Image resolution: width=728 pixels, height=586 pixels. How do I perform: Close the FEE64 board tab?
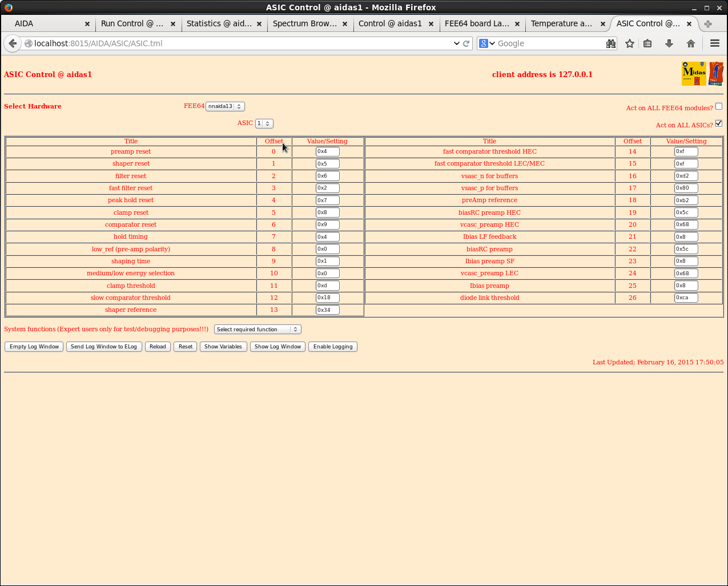pos(517,24)
